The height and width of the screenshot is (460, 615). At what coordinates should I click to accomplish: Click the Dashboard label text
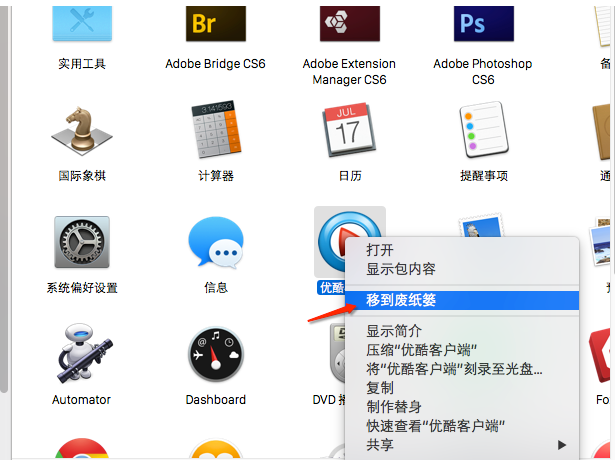216,400
